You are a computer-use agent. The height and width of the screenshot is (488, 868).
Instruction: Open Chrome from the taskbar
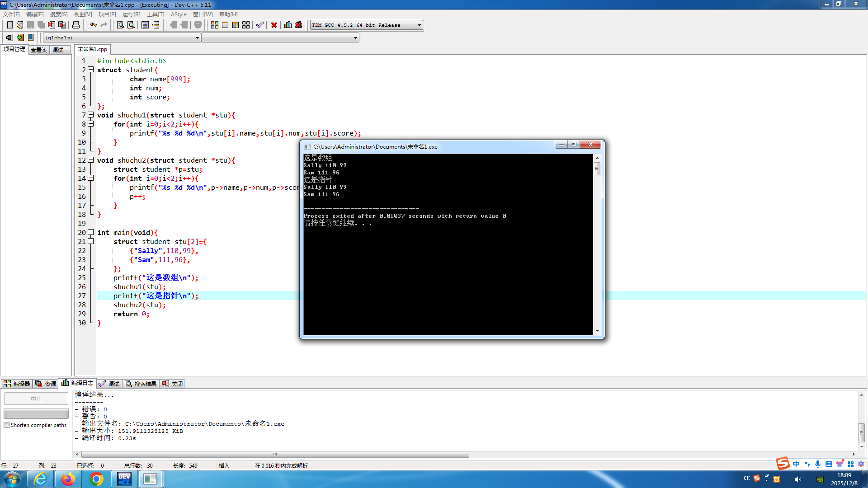(x=96, y=479)
